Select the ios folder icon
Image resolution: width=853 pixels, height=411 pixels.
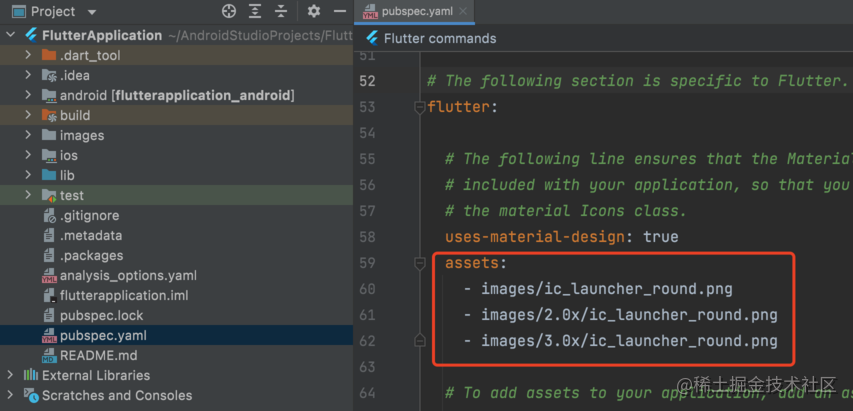(x=49, y=155)
